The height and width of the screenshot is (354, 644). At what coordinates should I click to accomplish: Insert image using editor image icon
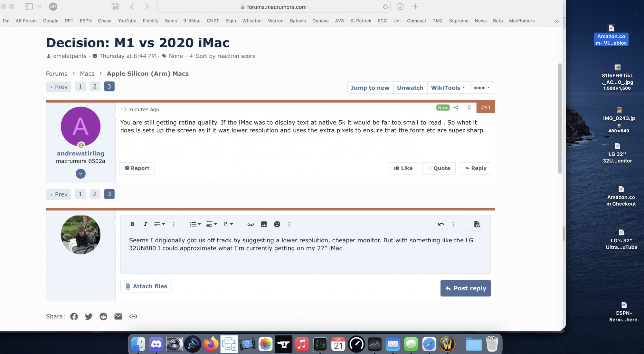pos(264,224)
